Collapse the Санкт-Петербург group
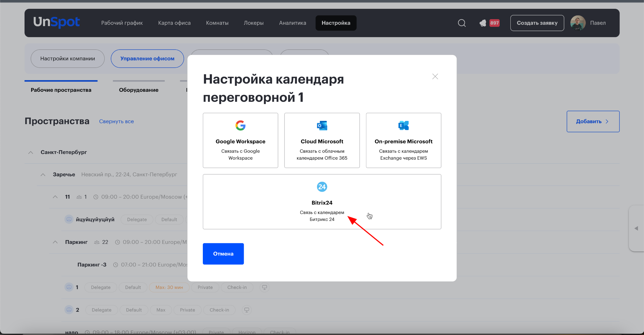This screenshot has height=335, width=644. [31, 152]
